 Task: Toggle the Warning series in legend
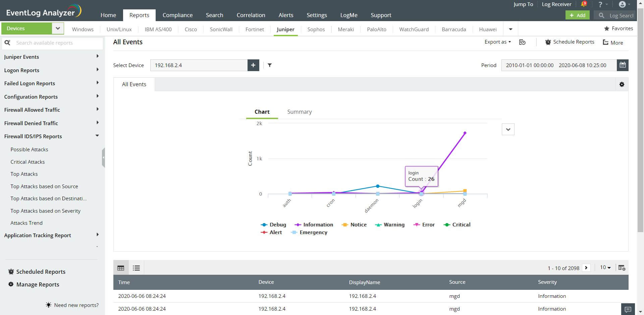(389, 225)
